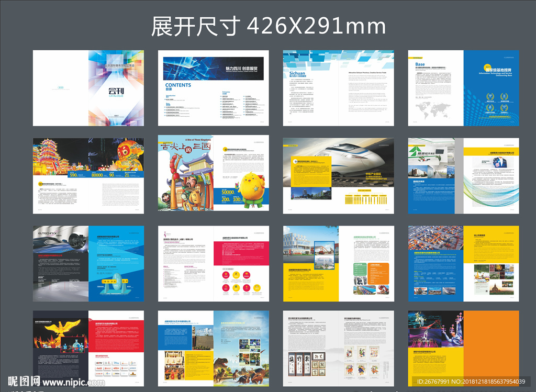Viewport: 536px width, 392px height.
Task: Open the golden eagle lantern and red panel spread
Action: point(88,349)
